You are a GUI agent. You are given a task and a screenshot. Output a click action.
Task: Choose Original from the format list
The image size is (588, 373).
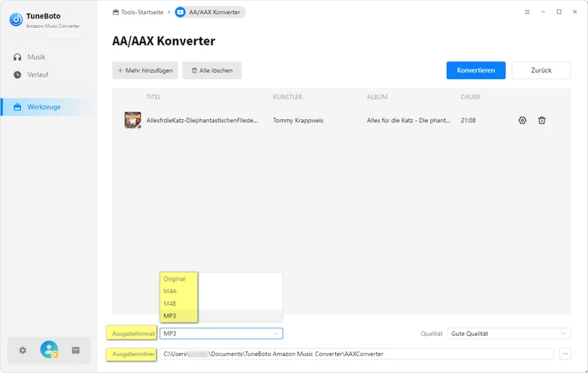[x=175, y=279]
